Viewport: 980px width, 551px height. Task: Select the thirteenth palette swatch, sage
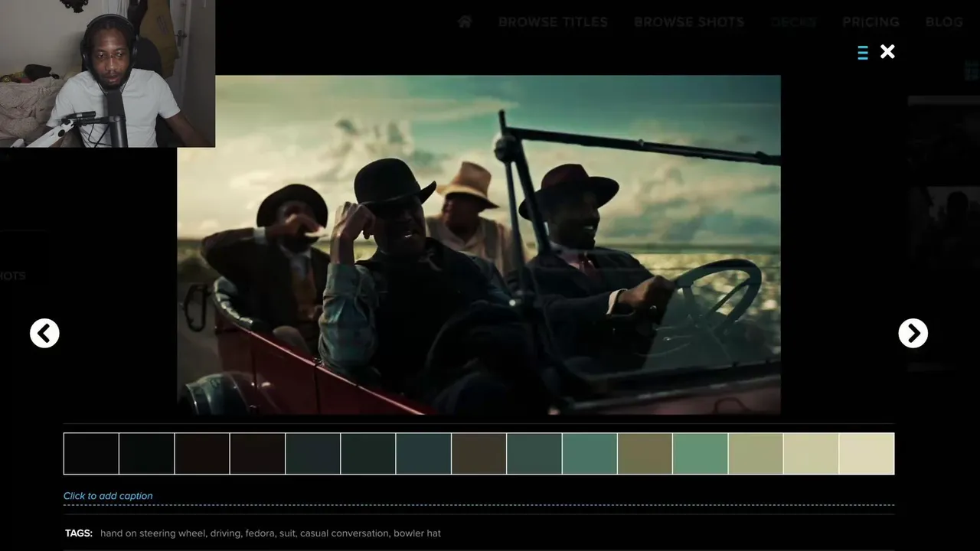[756, 454]
